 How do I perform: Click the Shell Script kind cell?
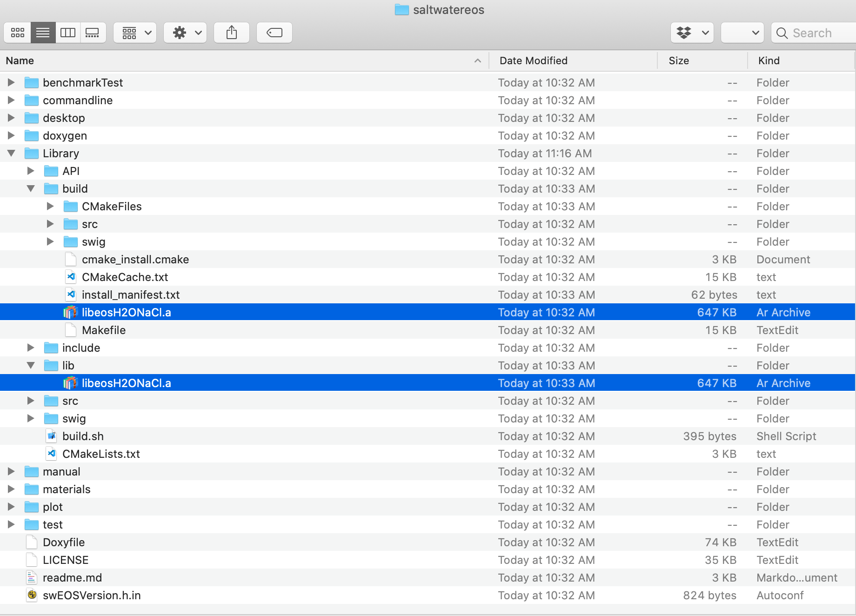pos(786,436)
